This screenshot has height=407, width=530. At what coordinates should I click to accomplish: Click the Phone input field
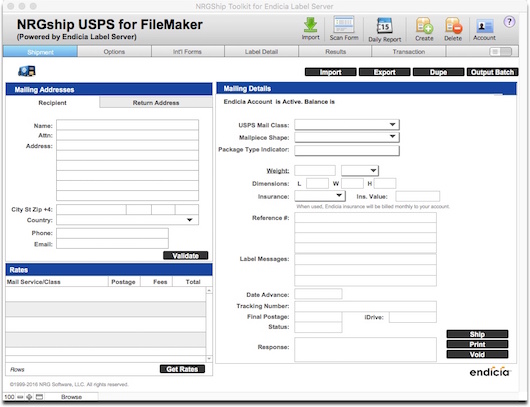click(x=112, y=233)
